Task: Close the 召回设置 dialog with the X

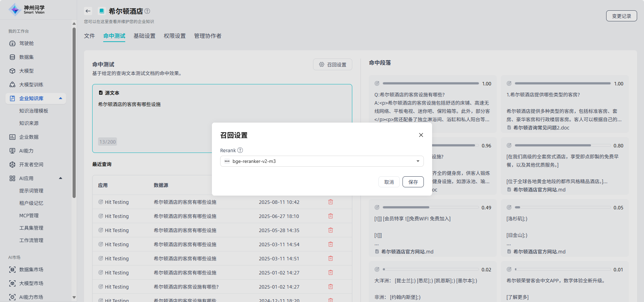Action: (x=421, y=135)
